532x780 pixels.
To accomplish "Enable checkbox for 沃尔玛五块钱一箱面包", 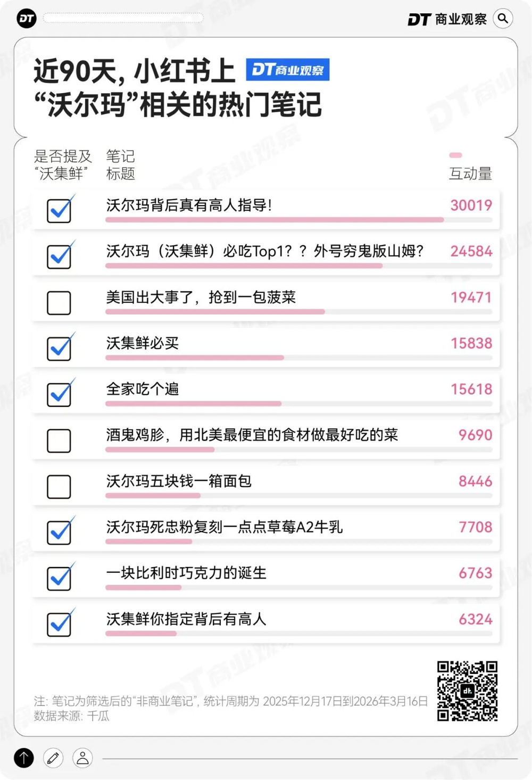I will 59,487.
